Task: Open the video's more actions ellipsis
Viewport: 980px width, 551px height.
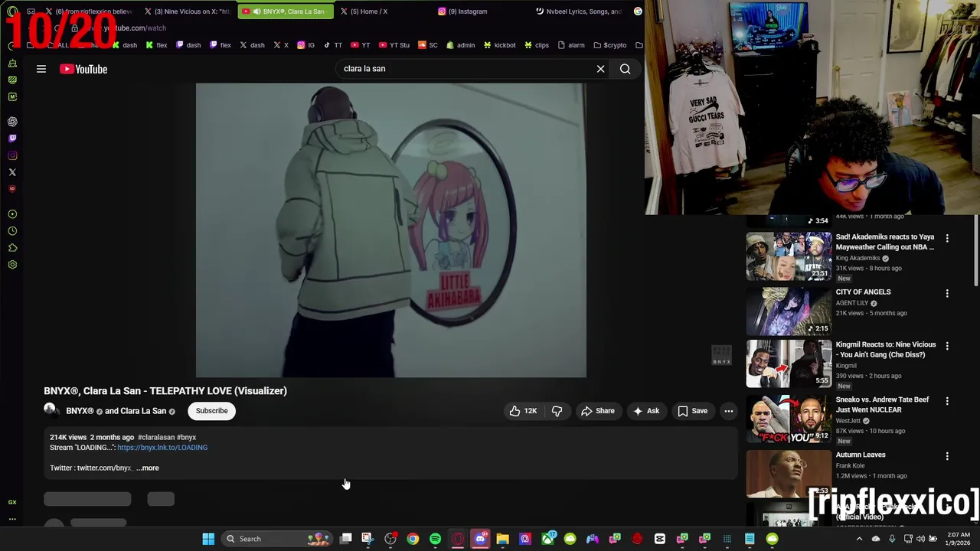Action: click(729, 411)
